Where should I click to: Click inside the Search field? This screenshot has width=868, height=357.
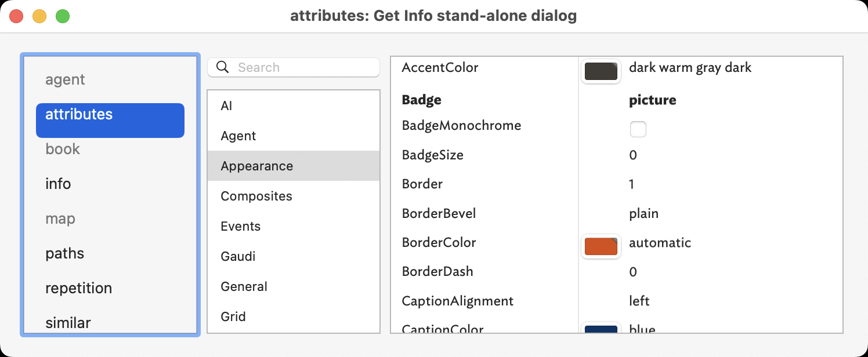[x=302, y=67]
